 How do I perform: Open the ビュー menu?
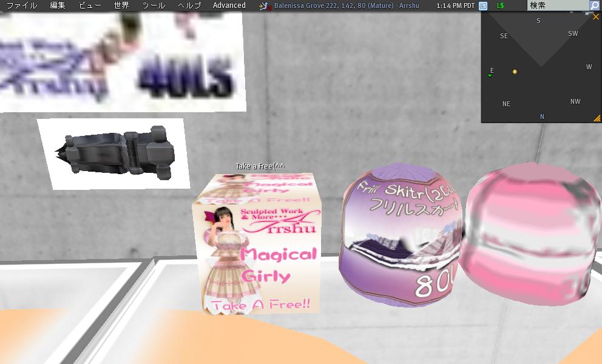point(90,5)
